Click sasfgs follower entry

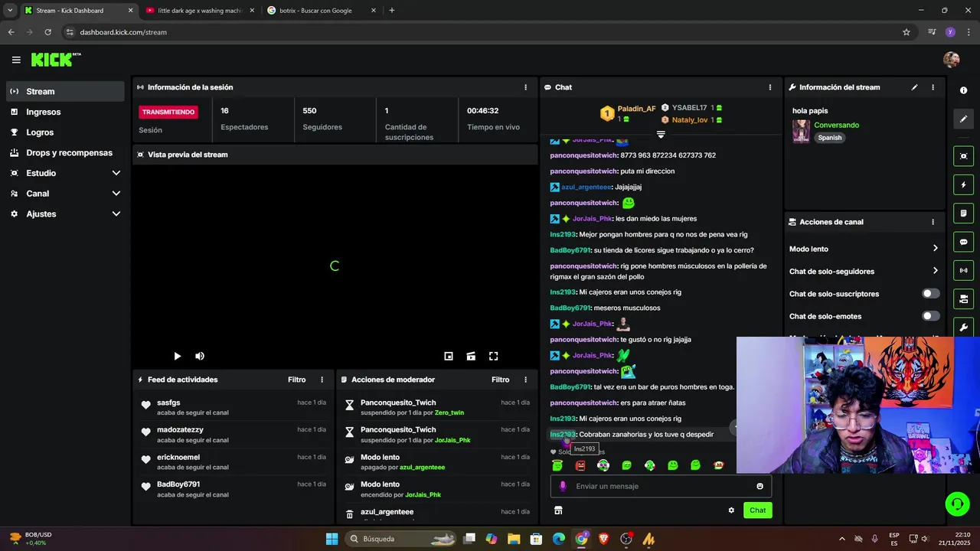234,406
